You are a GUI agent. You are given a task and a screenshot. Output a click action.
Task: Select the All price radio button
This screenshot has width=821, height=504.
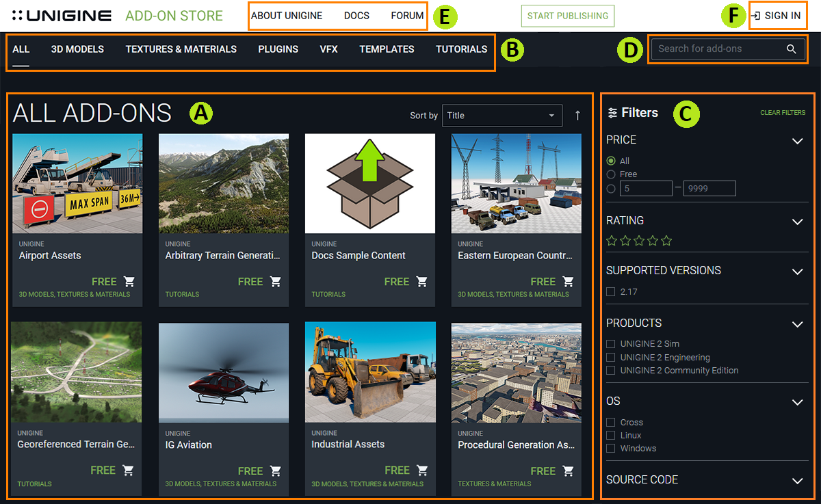(611, 161)
